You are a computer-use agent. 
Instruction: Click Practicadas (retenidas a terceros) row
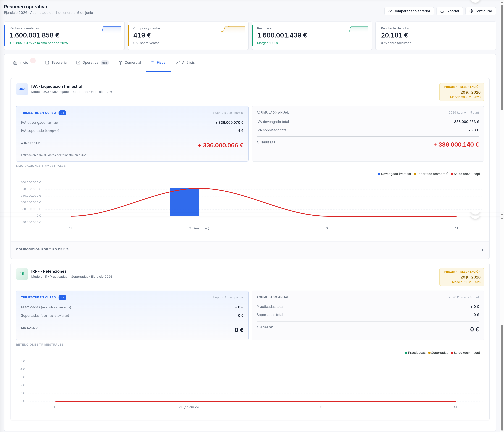click(132, 307)
